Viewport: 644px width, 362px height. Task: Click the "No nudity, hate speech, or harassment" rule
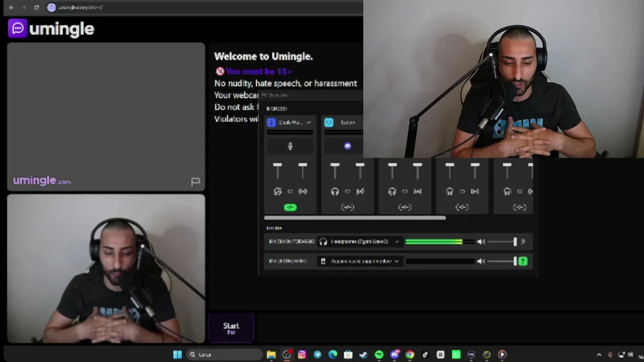pyautogui.click(x=286, y=83)
